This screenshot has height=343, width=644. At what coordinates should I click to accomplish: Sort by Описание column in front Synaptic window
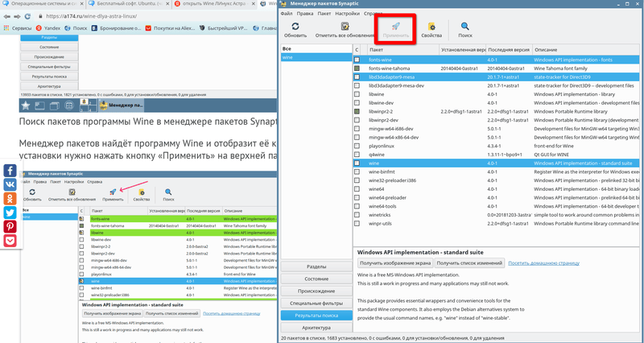[586, 50]
